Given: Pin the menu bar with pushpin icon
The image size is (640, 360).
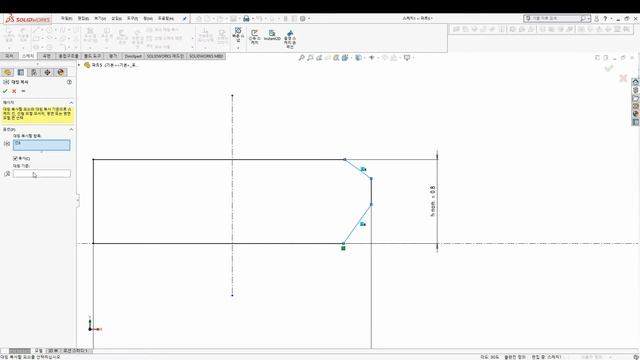Looking at the screenshot, I should point(184,19).
